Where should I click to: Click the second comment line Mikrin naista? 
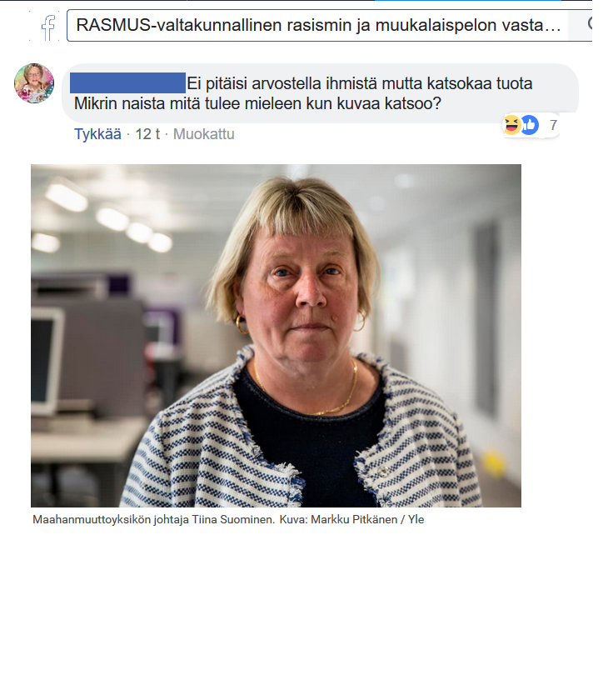pyautogui.click(x=257, y=103)
